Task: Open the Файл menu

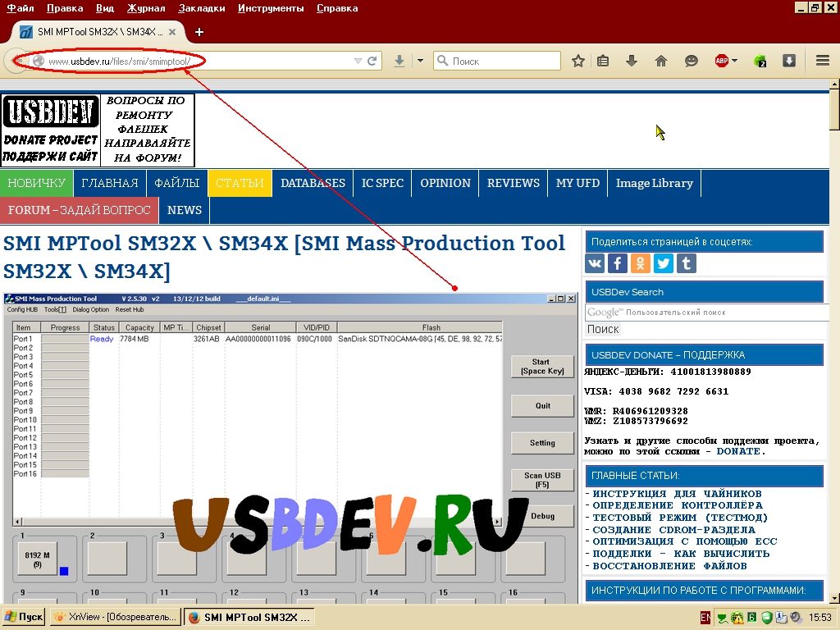Action: (x=21, y=8)
